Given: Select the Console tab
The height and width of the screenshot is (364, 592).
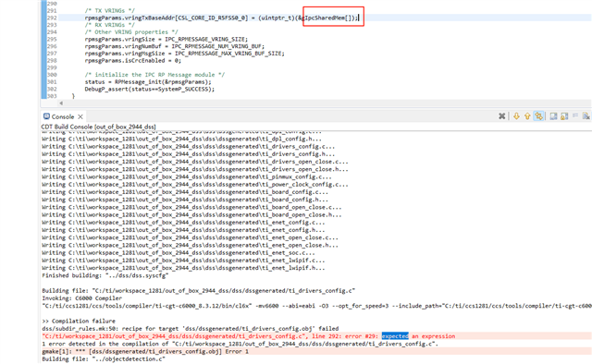Looking at the screenshot, I should point(63,116).
